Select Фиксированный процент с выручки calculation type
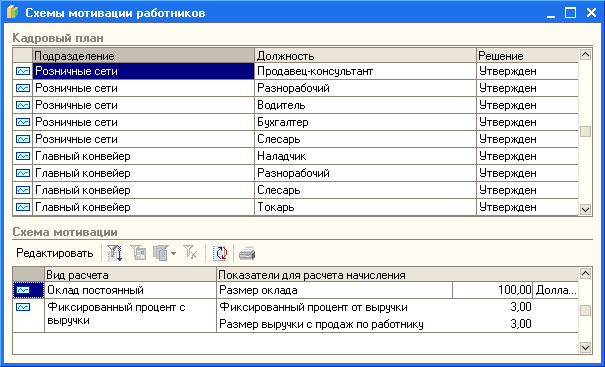This screenshot has width=605, height=367. click(x=130, y=315)
